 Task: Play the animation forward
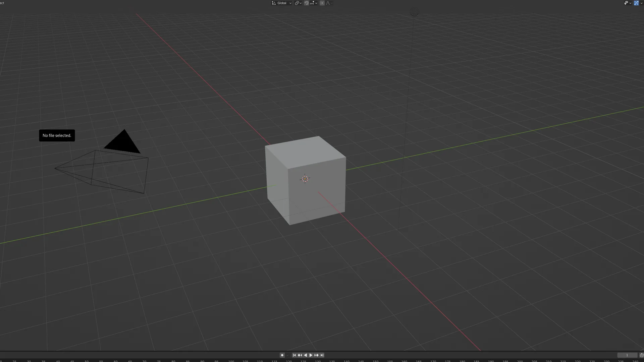[311, 355]
